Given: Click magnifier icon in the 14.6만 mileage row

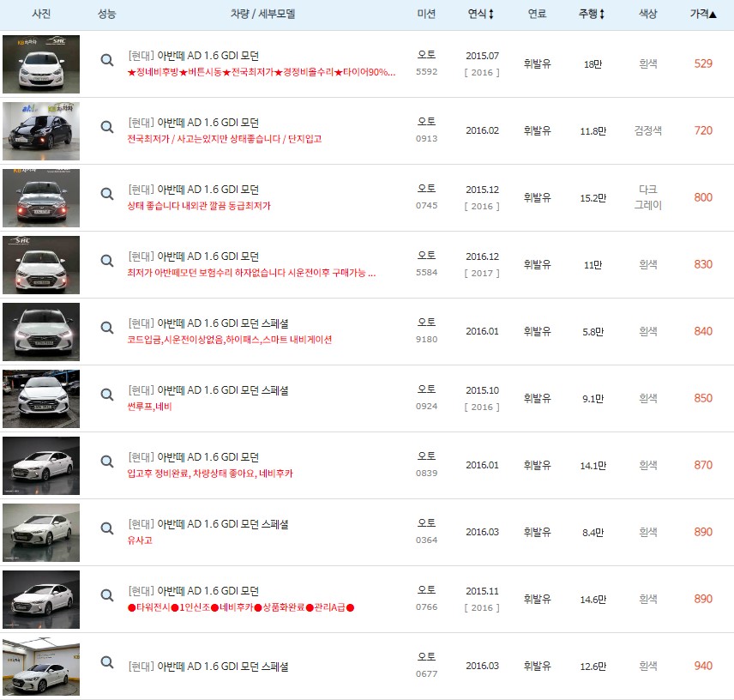Looking at the screenshot, I should click(x=107, y=595).
